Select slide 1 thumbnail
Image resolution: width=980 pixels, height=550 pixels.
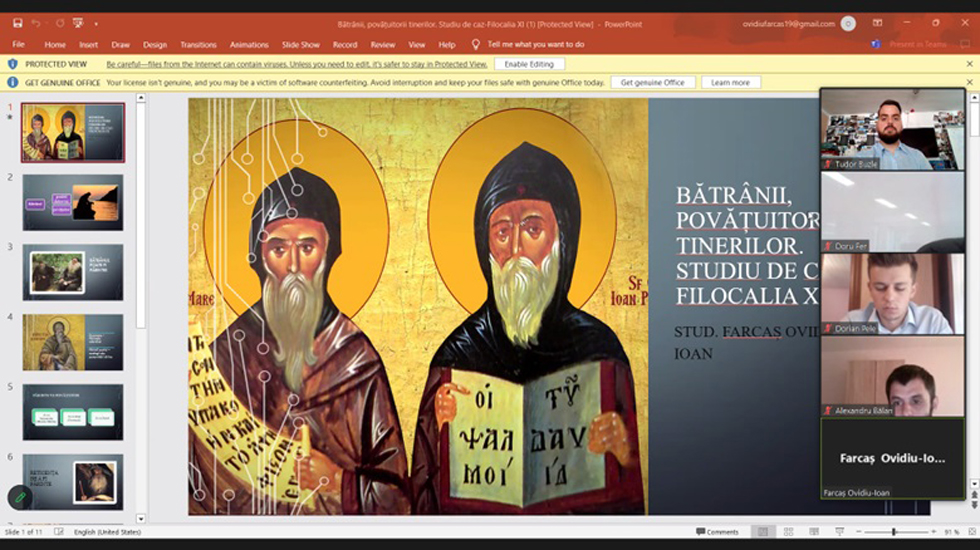(x=73, y=132)
